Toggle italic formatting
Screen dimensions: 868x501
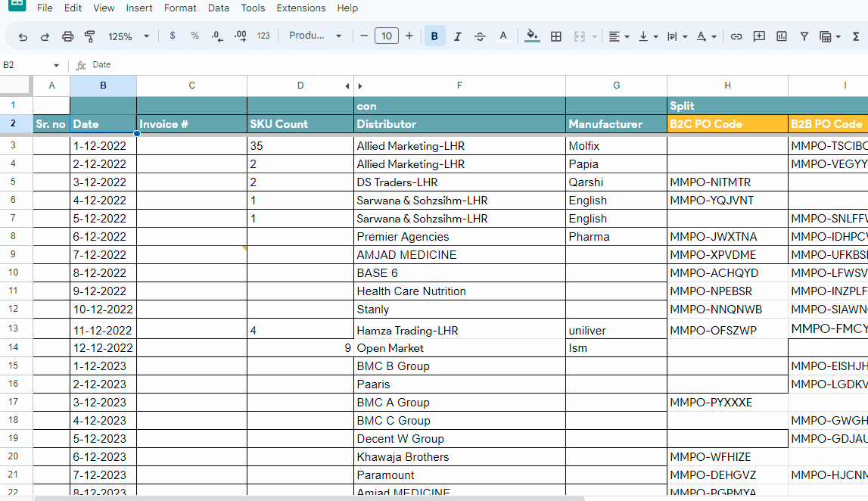pos(457,36)
